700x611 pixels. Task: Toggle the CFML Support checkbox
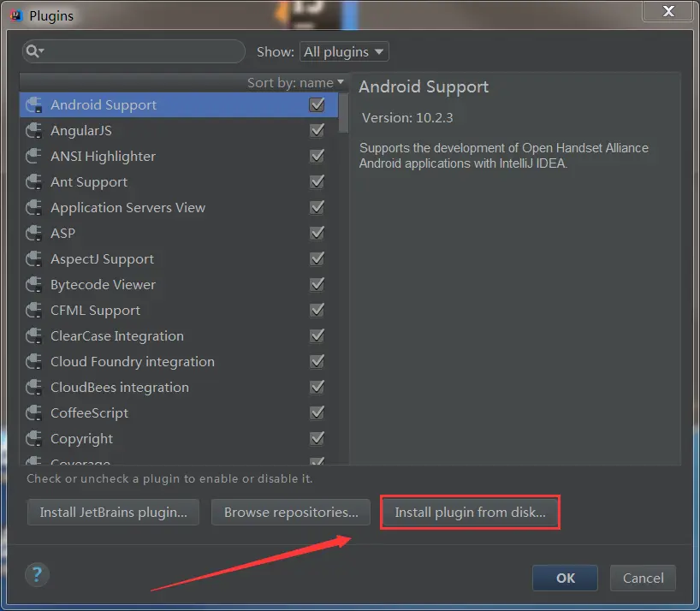pos(317,310)
